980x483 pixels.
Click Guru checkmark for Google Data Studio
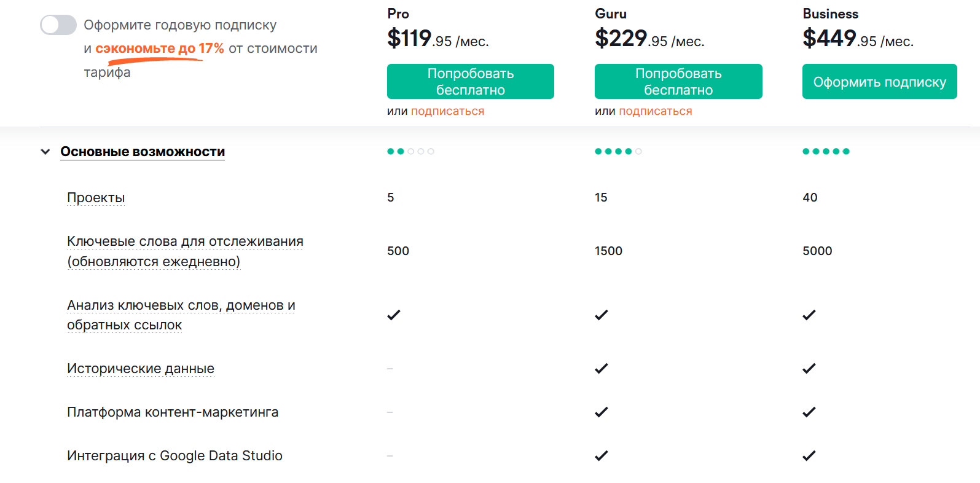(x=602, y=455)
